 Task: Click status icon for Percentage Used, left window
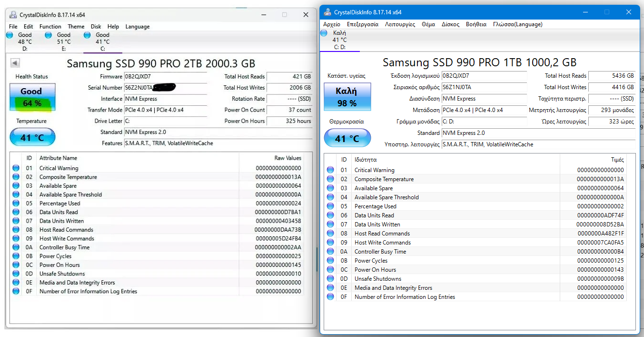[16, 203]
